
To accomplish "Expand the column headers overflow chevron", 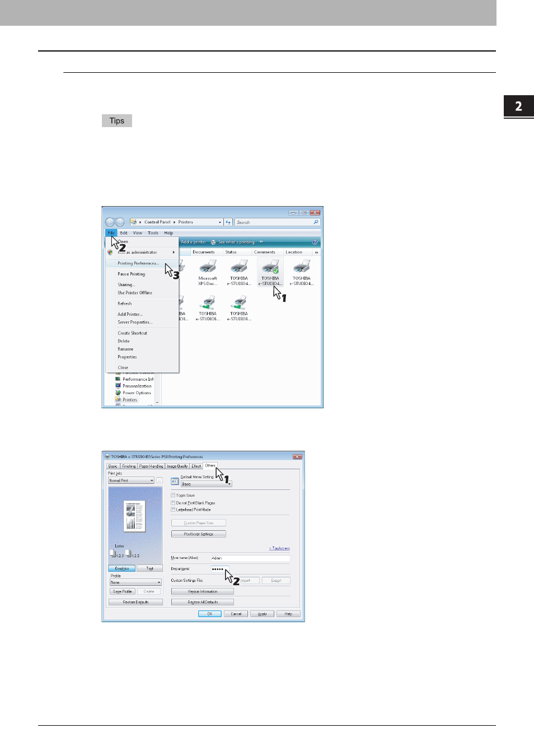I will (x=316, y=253).
